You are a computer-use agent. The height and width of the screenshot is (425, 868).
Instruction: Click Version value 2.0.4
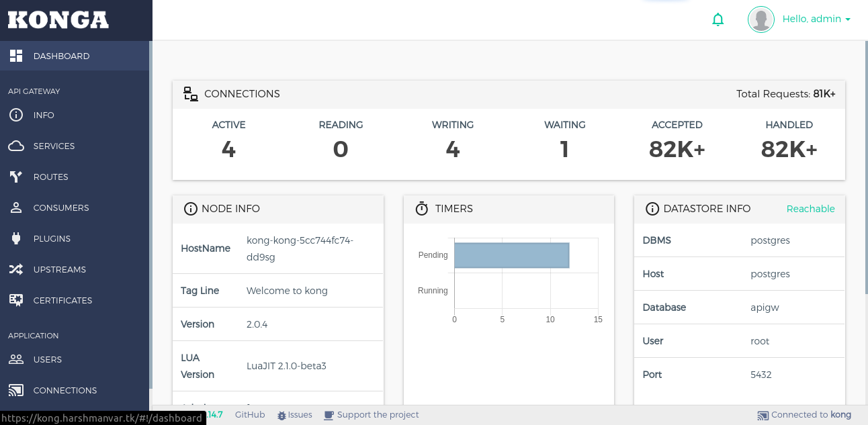[x=257, y=324]
